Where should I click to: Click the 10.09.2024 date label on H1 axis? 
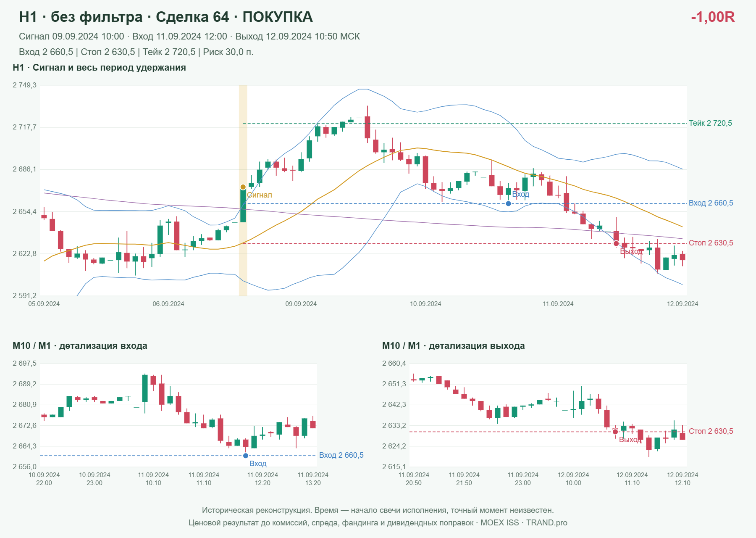pos(425,304)
